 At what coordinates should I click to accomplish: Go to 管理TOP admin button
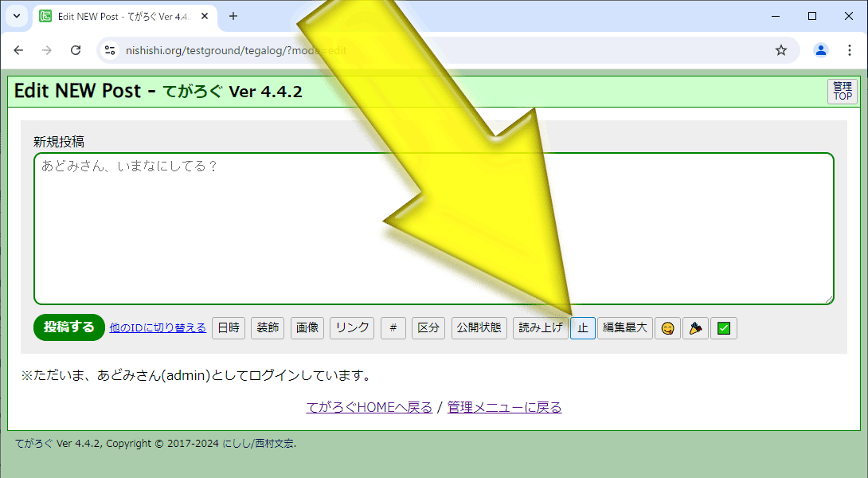click(x=843, y=92)
